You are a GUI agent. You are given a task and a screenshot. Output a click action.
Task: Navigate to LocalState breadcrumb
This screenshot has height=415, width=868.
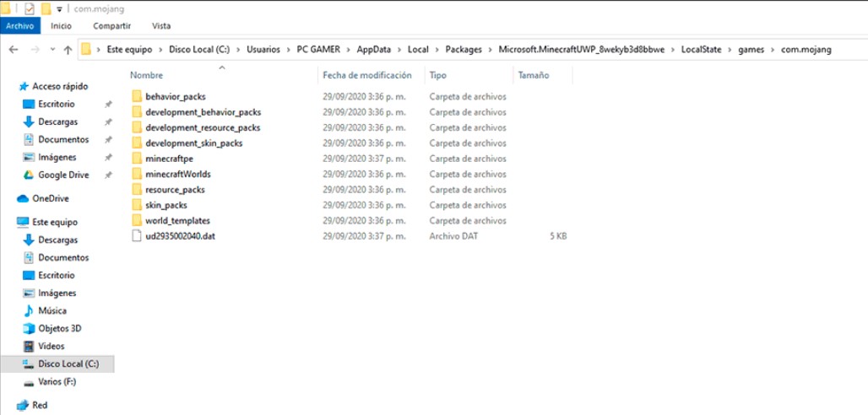coord(701,49)
